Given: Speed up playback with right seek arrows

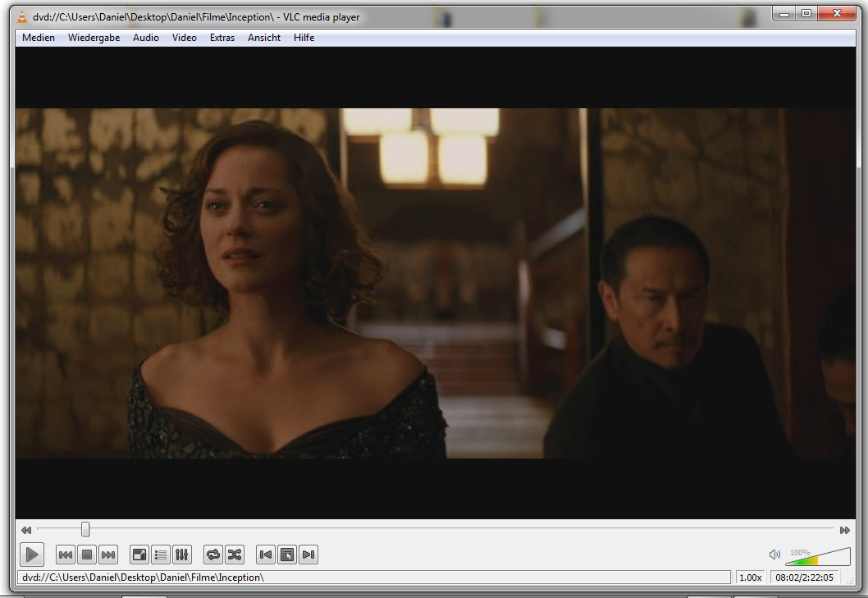Looking at the screenshot, I should [x=845, y=530].
